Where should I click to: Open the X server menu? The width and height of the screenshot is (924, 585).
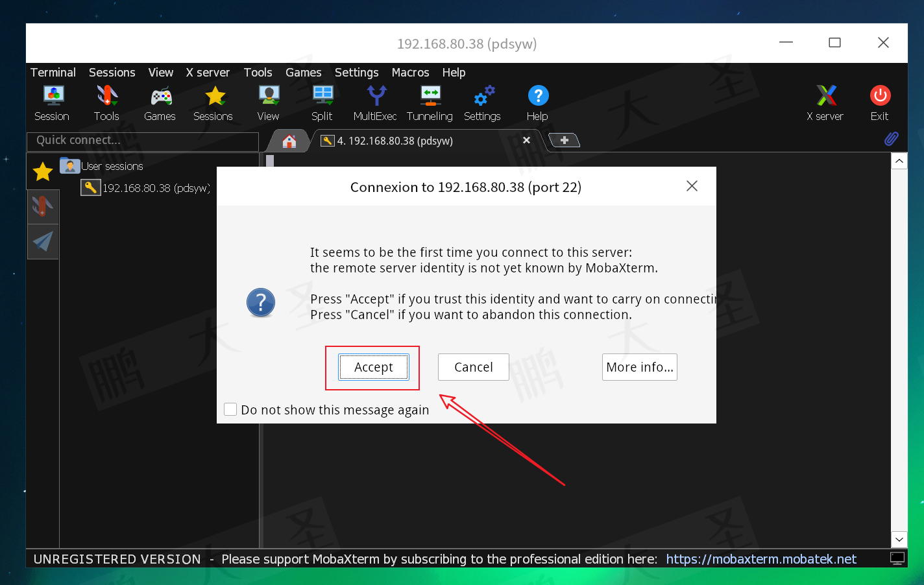(208, 73)
